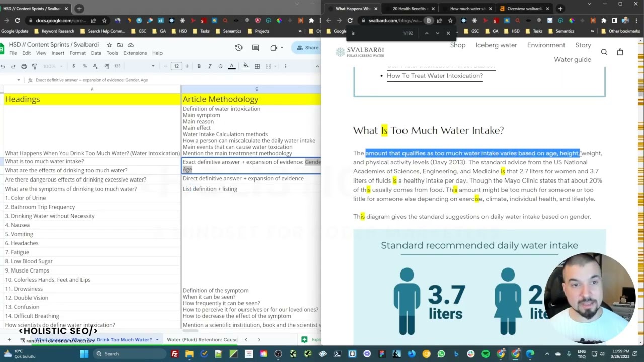Click the Shop link on Svalbardi site
The image size is (644, 362).
pos(458,45)
